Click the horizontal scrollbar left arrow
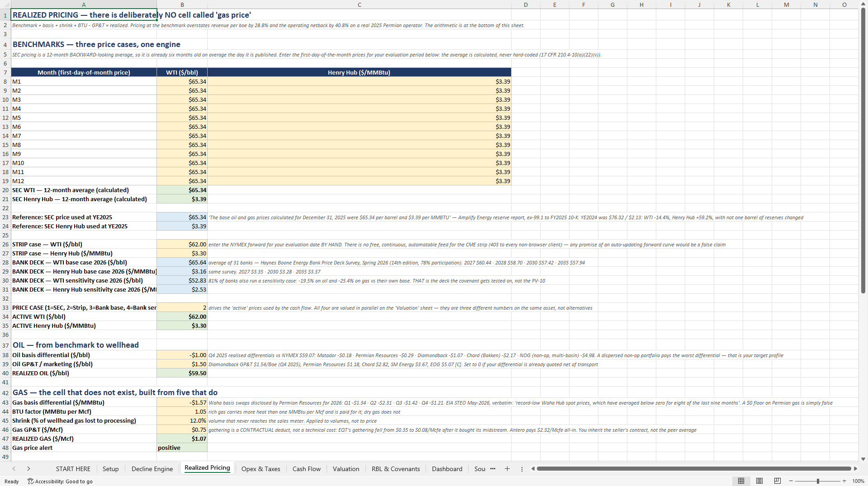Image resolution: width=868 pixels, height=486 pixels. 533,469
